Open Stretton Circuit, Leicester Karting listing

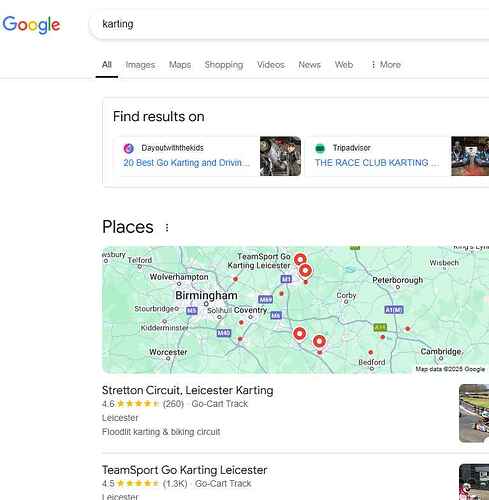coord(188,390)
